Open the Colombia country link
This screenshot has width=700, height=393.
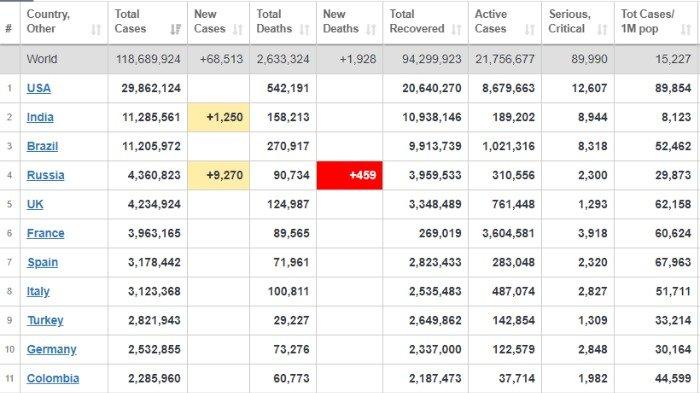tap(53, 378)
